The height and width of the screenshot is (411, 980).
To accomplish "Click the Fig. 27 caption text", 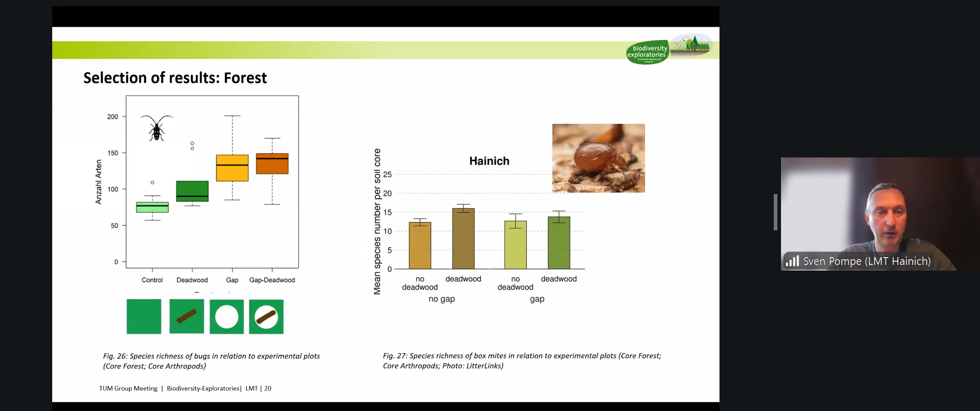I will 522,360.
